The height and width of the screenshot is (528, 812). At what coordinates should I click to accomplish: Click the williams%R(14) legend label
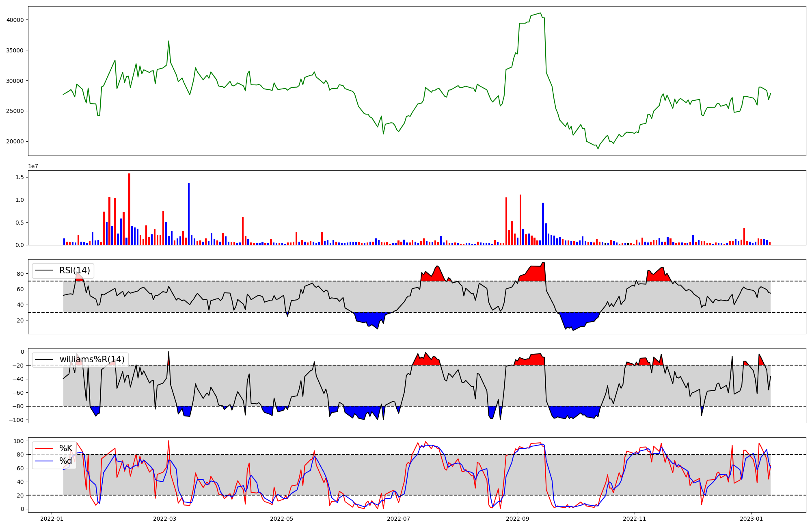pyautogui.click(x=92, y=359)
